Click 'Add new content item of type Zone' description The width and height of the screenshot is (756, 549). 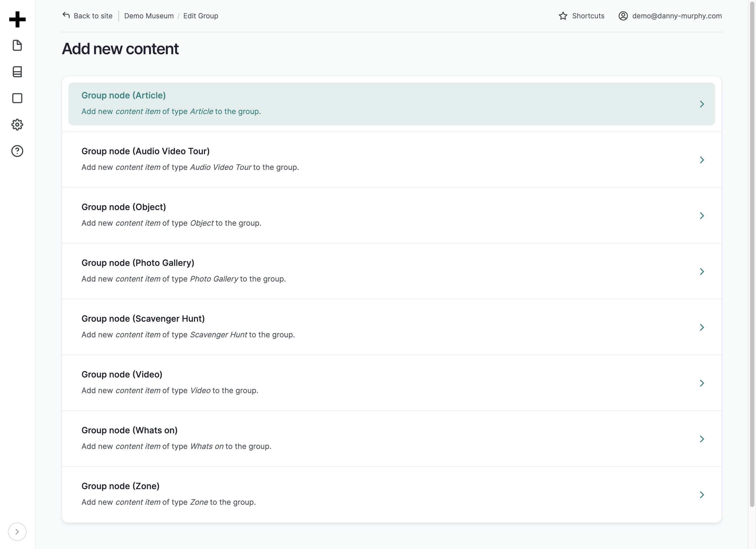pyautogui.click(x=169, y=502)
